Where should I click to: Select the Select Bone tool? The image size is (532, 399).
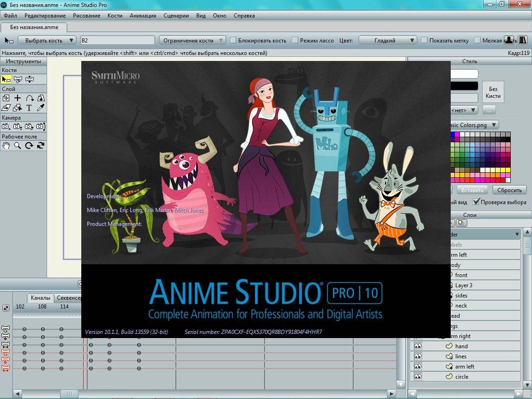click(x=6, y=79)
